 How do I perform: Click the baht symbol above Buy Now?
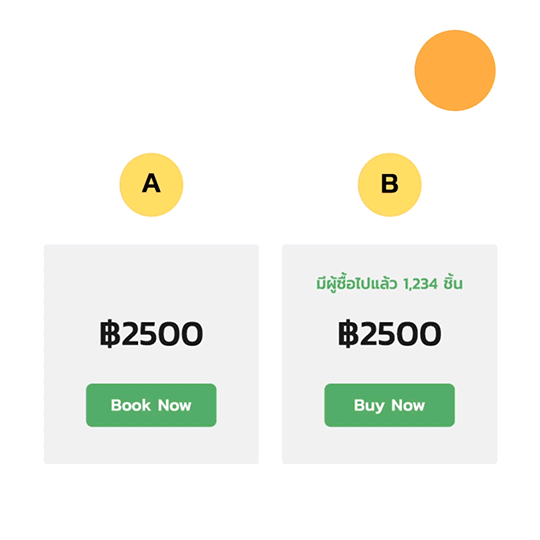click(x=348, y=333)
